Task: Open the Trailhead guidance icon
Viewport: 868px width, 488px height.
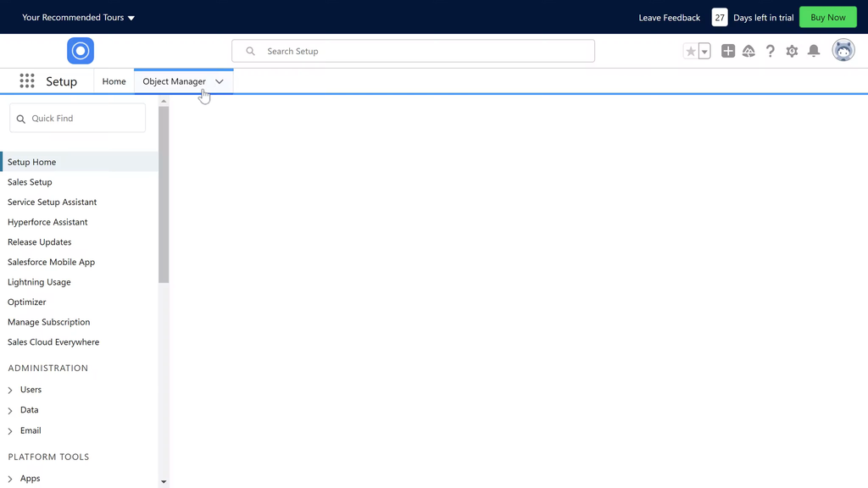Action: click(748, 52)
